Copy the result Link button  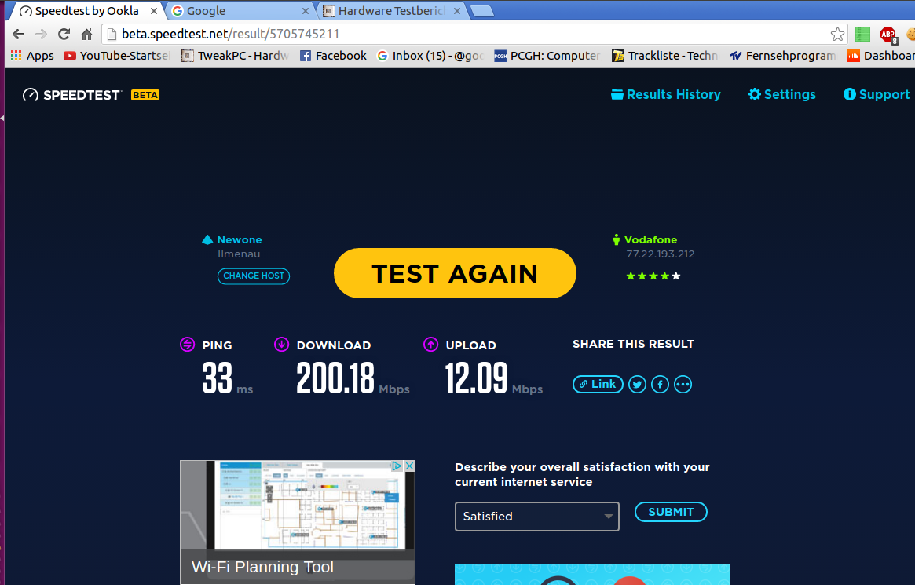tap(598, 384)
